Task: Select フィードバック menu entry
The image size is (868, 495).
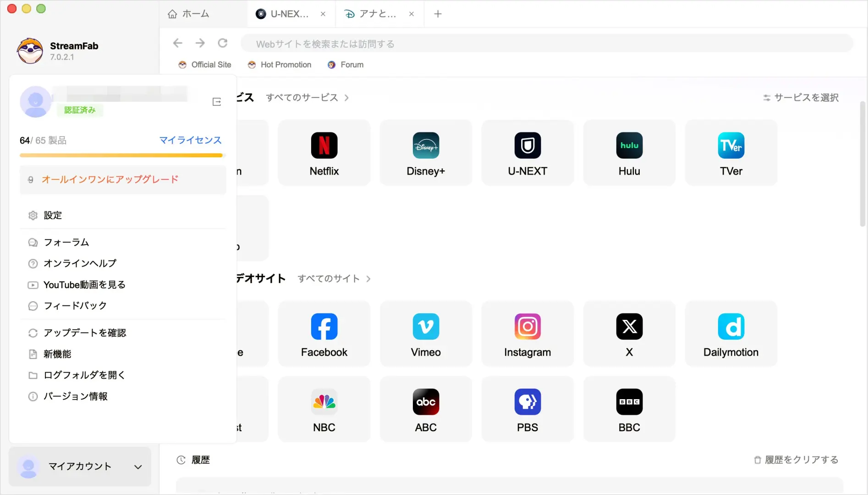Action: [x=123, y=306]
